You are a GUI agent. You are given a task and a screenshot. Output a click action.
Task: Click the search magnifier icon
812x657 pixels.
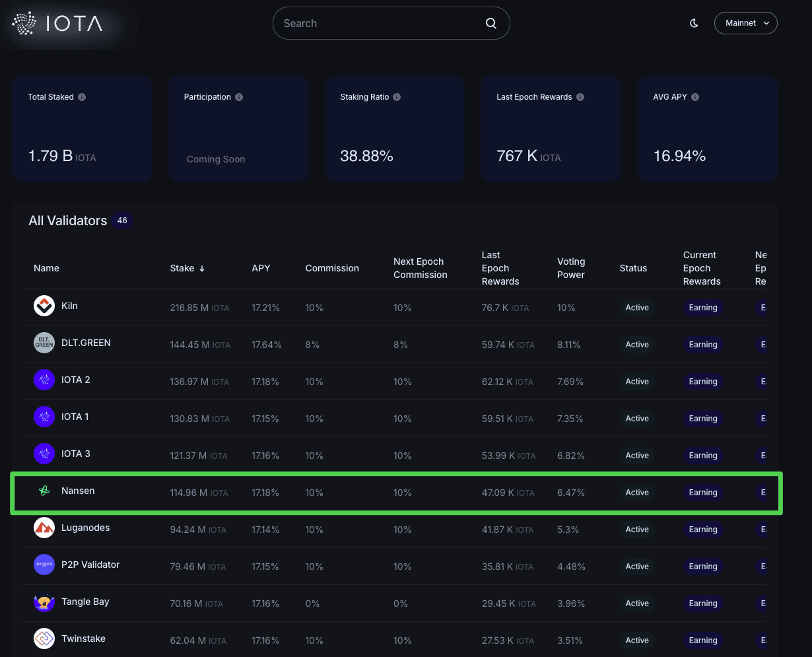491,23
